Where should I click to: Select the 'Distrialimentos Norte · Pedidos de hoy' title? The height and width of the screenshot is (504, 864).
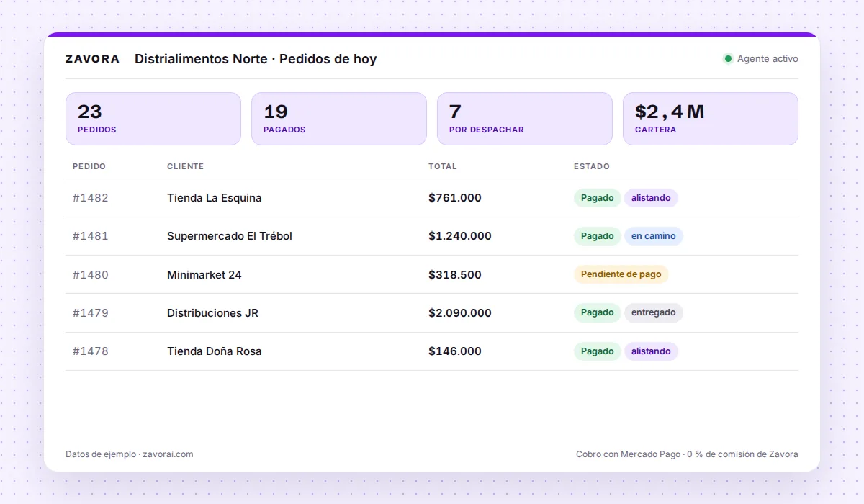[x=256, y=59]
